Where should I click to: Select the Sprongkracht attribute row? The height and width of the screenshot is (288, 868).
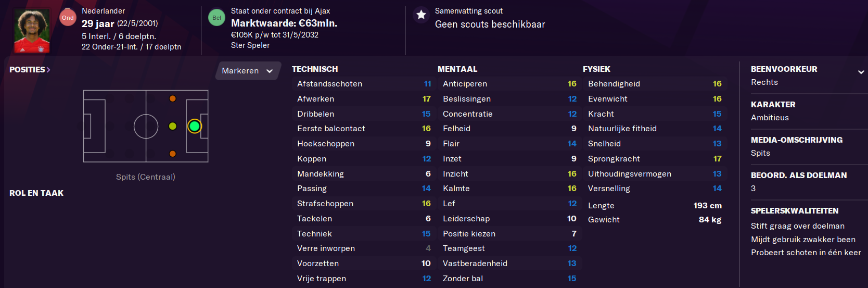point(655,159)
